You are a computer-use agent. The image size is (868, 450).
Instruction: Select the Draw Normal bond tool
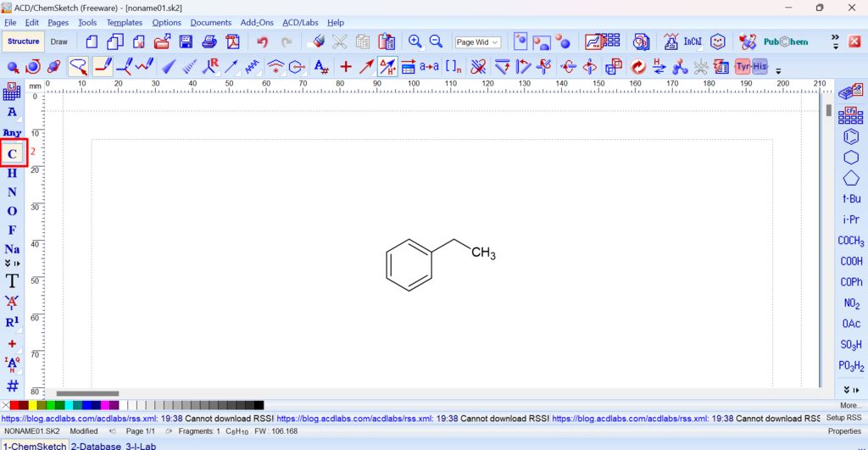103,67
